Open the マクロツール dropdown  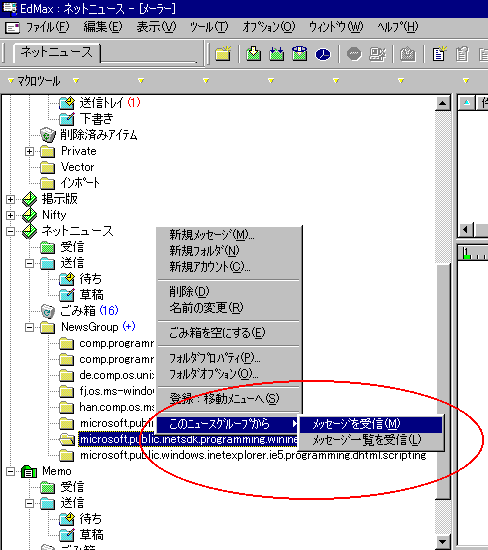34,81
